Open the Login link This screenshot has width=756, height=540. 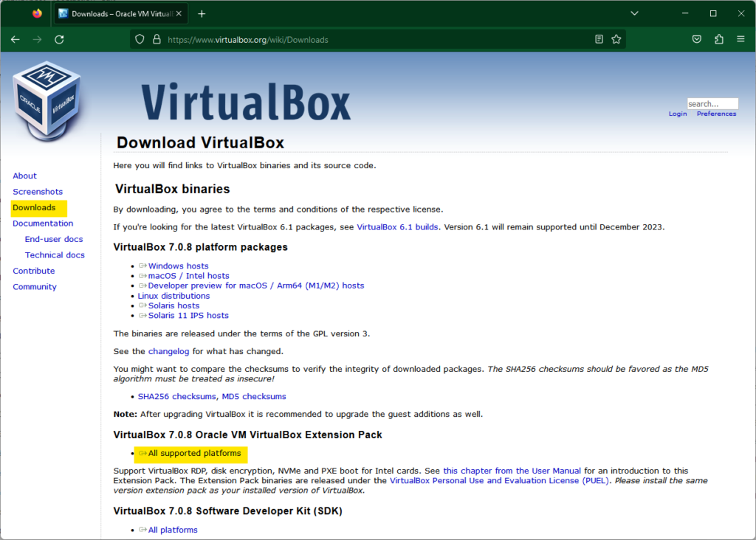[678, 114]
